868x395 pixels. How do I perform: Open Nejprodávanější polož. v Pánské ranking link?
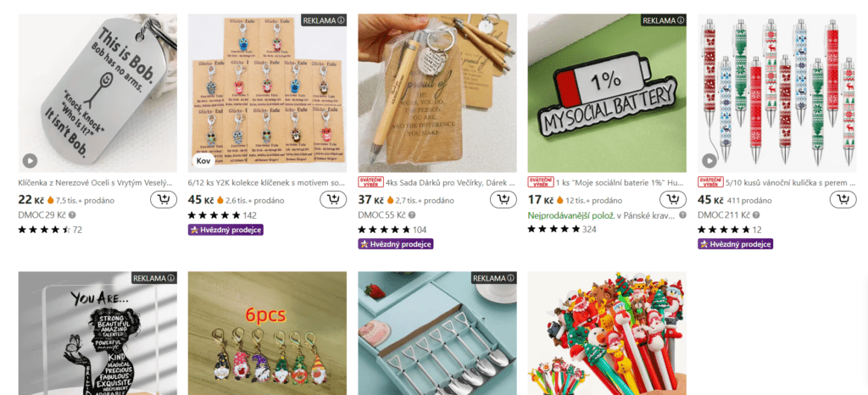(601, 214)
